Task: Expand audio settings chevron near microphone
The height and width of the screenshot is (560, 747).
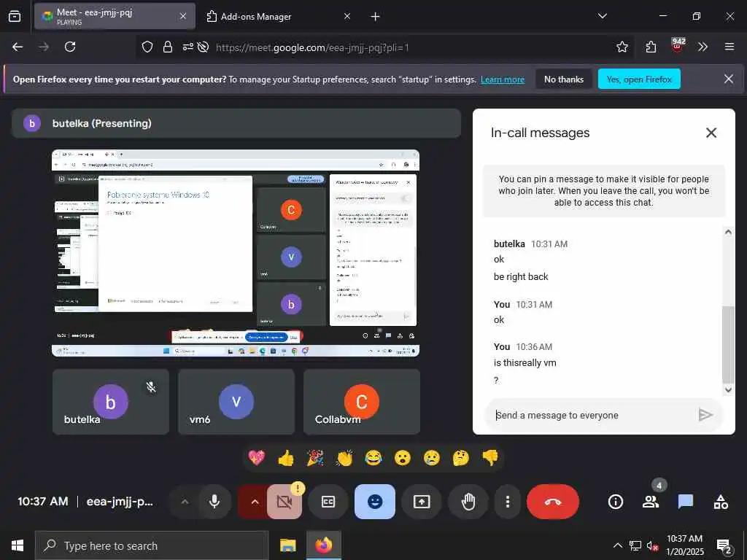Action: click(x=185, y=502)
